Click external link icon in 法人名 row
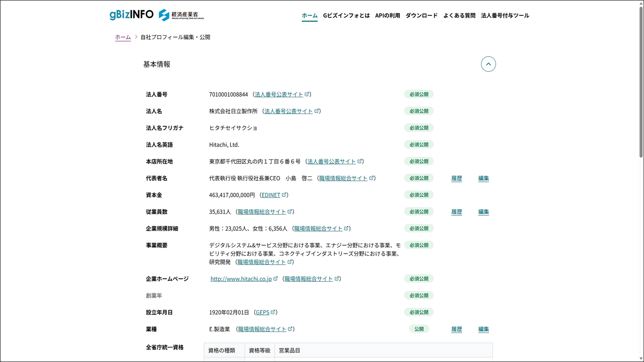The height and width of the screenshot is (362, 644). click(316, 111)
